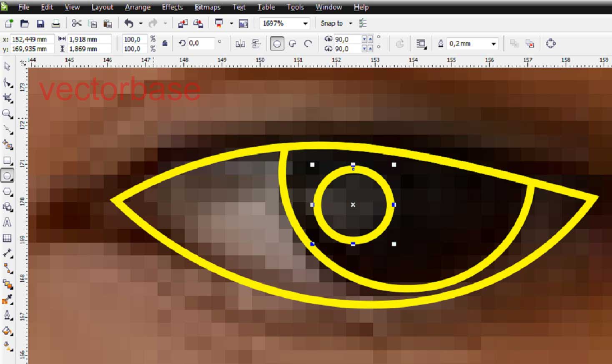The height and width of the screenshot is (364, 612).
Task: Select the Text tool
Action: tap(7, 222)
